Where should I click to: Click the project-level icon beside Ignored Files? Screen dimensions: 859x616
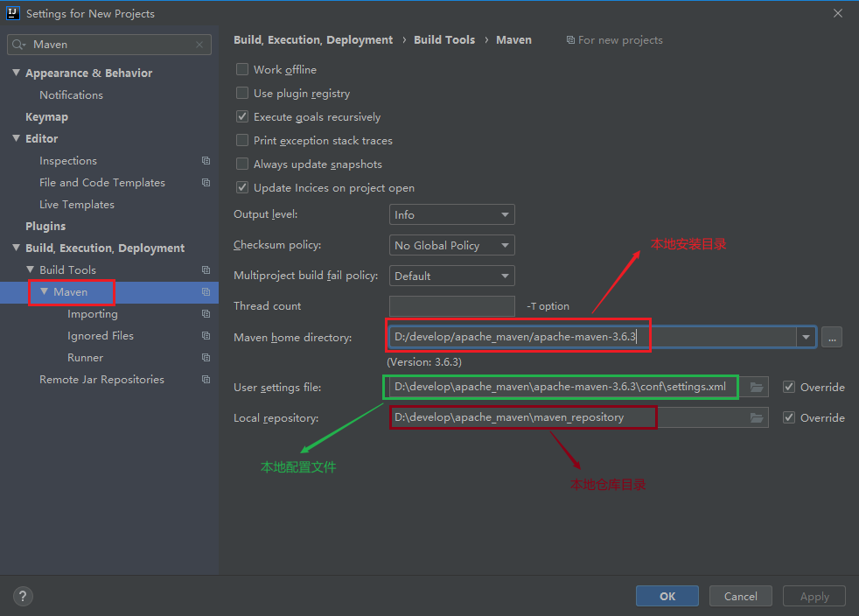point(206,335)
